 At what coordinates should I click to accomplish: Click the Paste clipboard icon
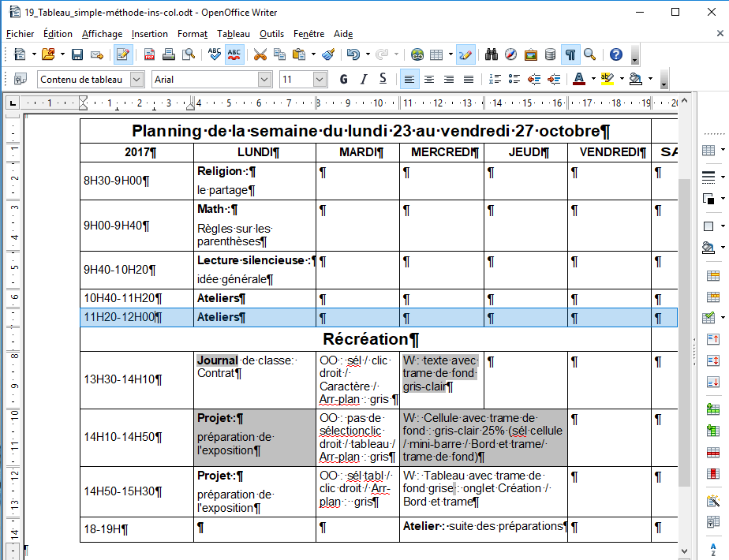pos(299,55)
